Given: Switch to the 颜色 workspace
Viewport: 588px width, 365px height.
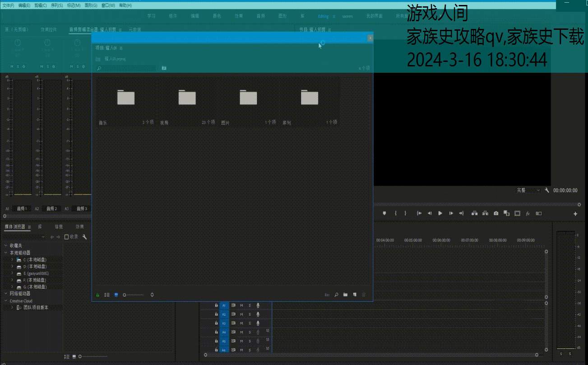Looking at the screenshot, I should pos(217,16).
